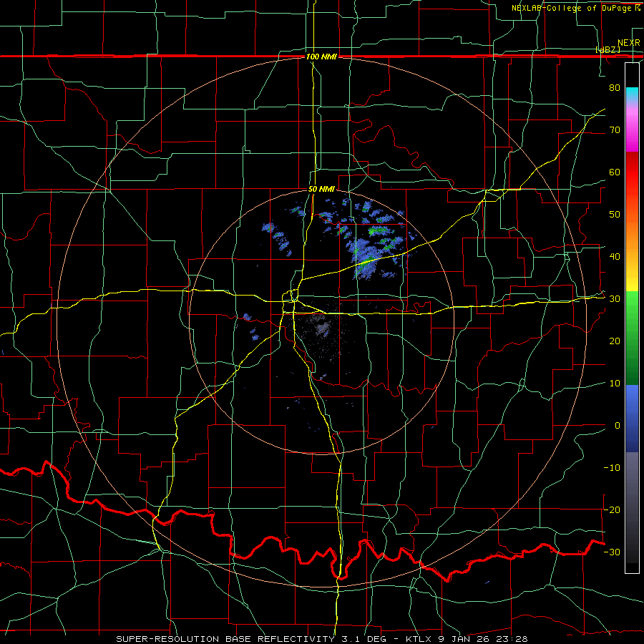The height and width of the screenshot is (644, 644).
Task: Click the -30 value on dBZ scale
Action: tap(612, 552)
